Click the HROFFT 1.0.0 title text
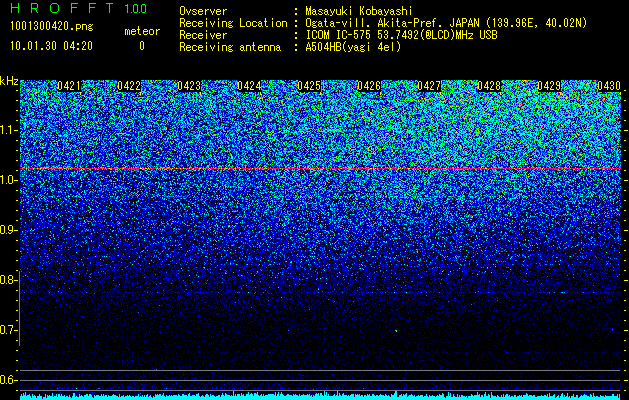 point(78,8)
